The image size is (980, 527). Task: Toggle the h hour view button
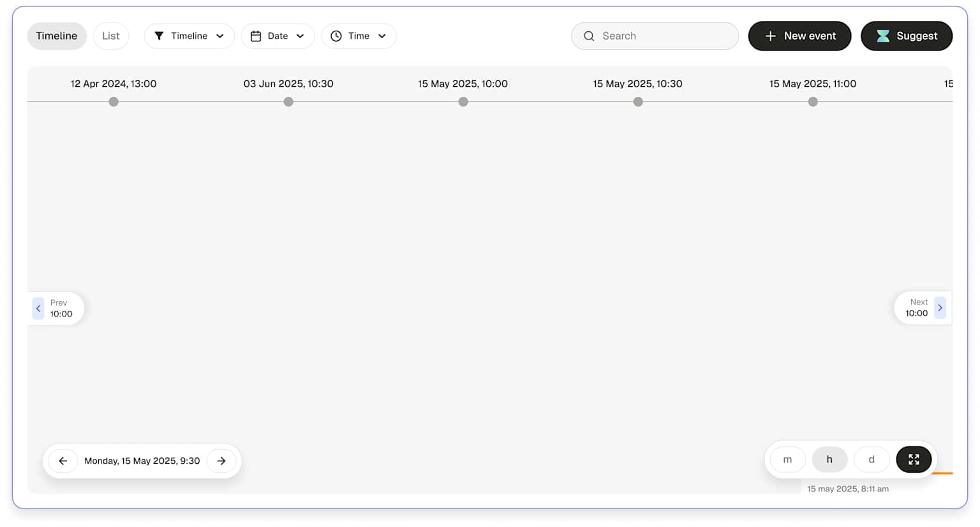tap(829, 459)
